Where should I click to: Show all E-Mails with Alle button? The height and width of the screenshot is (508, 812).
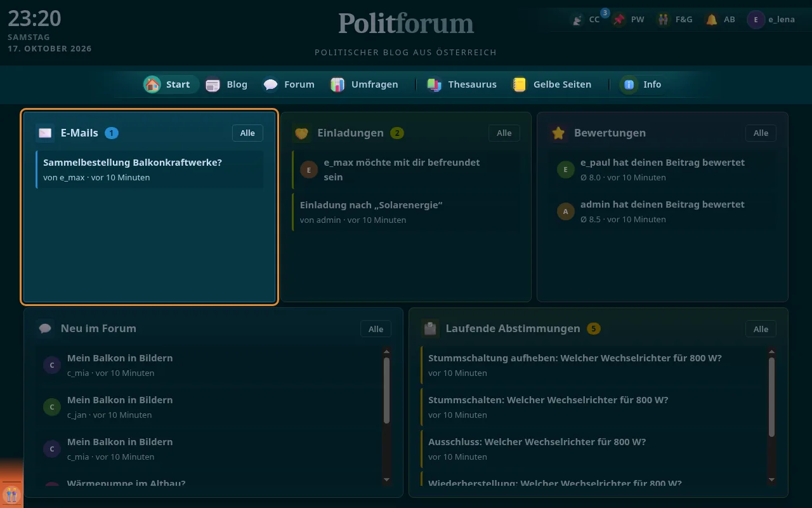point(247,133)
